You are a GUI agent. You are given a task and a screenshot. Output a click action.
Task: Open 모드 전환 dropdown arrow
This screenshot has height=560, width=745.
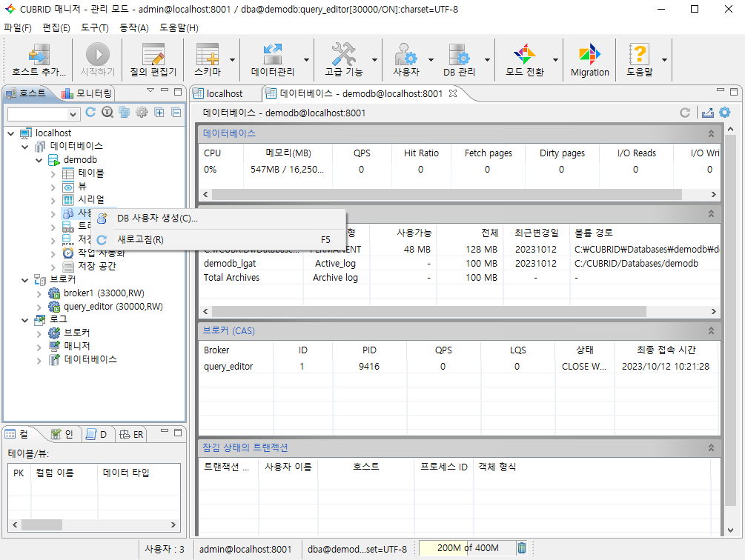coord(555,60)
